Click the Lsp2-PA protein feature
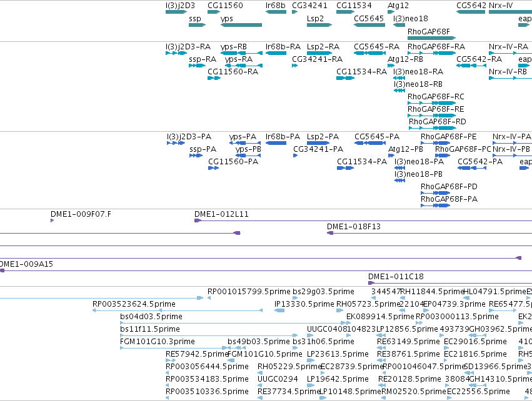Screen dimensions: 532x401 pyautogui.click(x=318, y=143)
